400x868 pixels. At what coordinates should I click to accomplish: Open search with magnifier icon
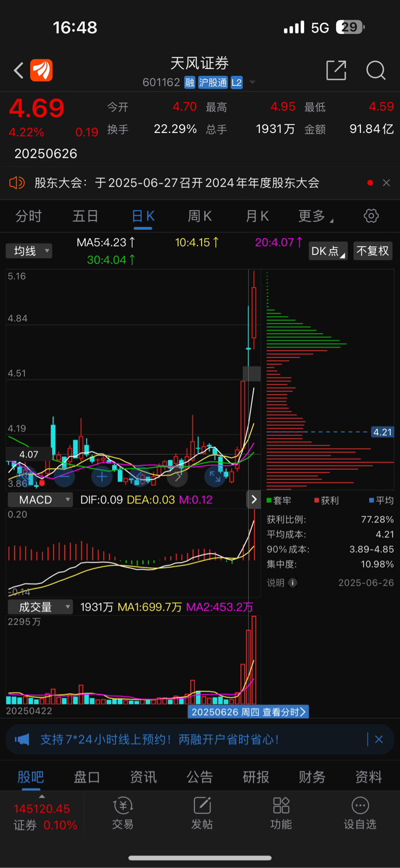[x=376, y=70]
